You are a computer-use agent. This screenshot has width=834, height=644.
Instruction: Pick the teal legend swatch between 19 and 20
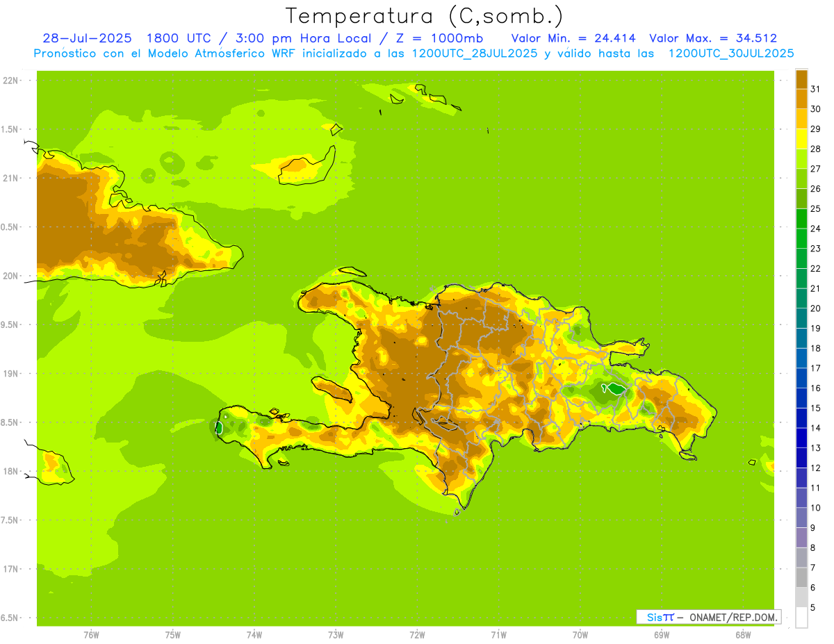point(801,318)
